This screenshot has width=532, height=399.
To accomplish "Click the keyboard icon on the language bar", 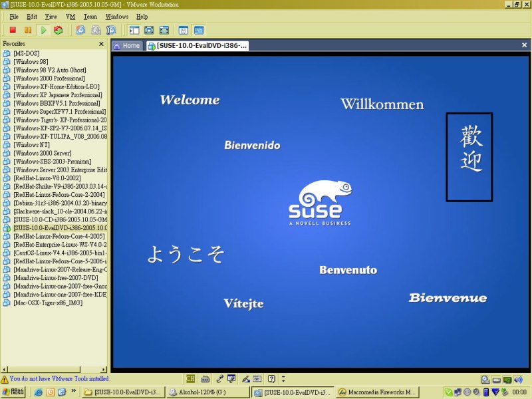I will tap(205, 379).
